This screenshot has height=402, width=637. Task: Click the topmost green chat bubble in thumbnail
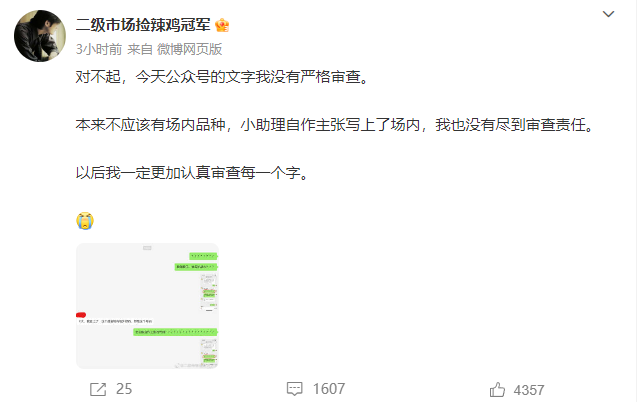(203, 256)
